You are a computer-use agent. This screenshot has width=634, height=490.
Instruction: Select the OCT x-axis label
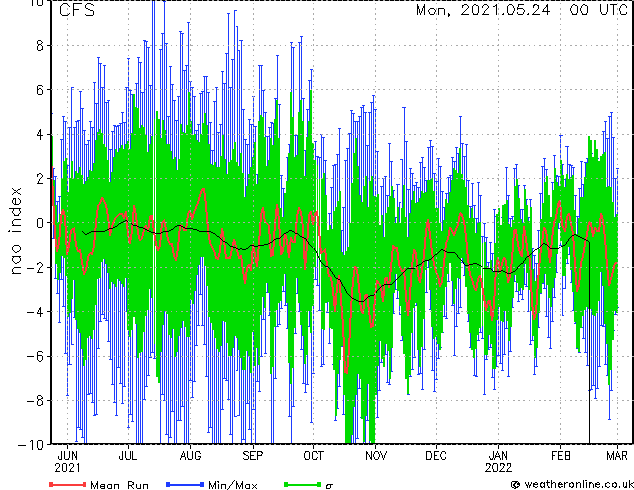(x=313, y=456)
